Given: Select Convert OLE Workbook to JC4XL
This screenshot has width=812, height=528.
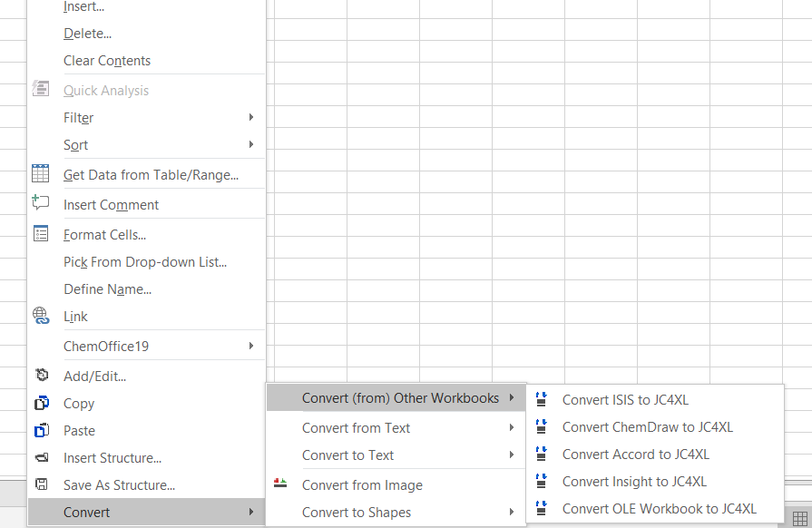Looking at the screenshot, I should (659, 508).
